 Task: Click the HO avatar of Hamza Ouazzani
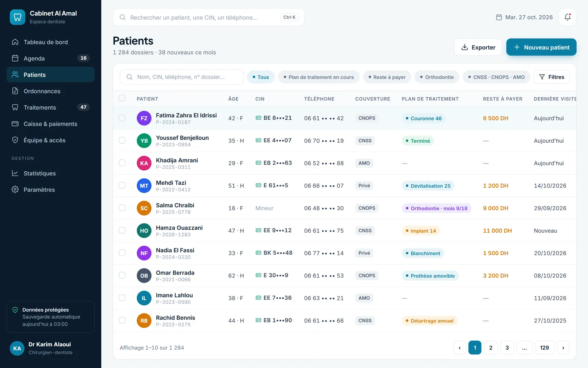coord(144,231)
